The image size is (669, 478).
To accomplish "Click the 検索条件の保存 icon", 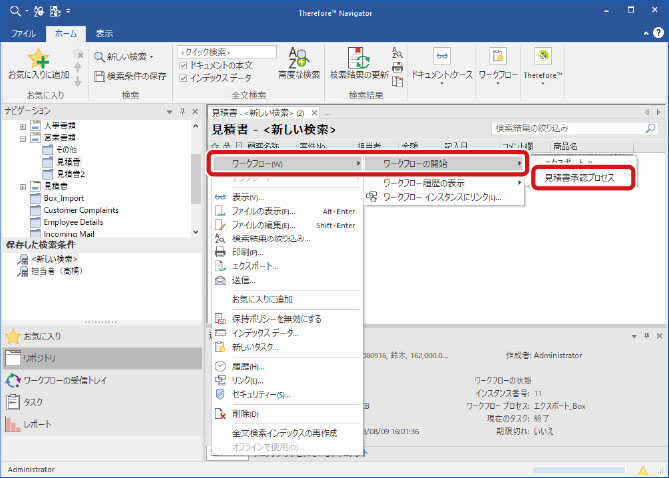I will tap(99, 76).
